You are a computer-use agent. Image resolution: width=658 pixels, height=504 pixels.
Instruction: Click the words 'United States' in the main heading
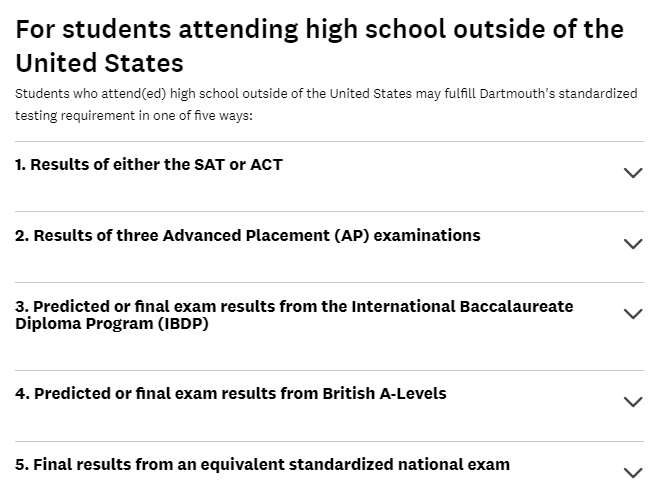pos(99,63)
